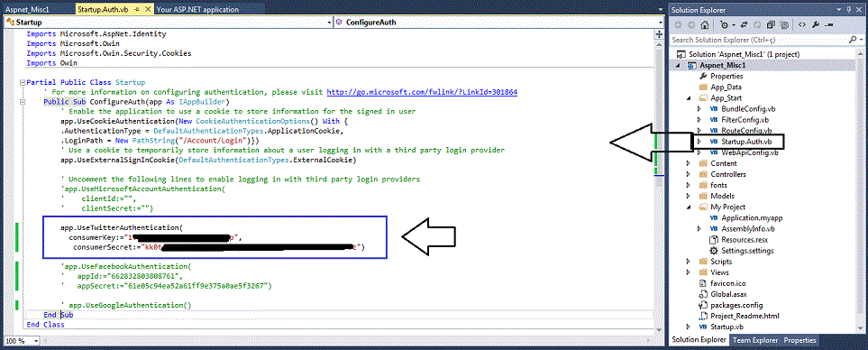Click the Pending Changes Filter clock icon

(x=724, y=25)
